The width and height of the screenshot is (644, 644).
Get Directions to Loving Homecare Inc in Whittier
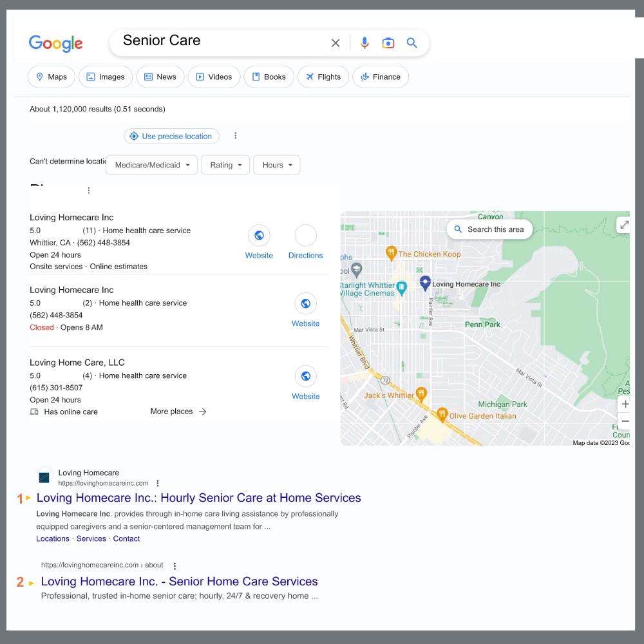coord(305,242)
